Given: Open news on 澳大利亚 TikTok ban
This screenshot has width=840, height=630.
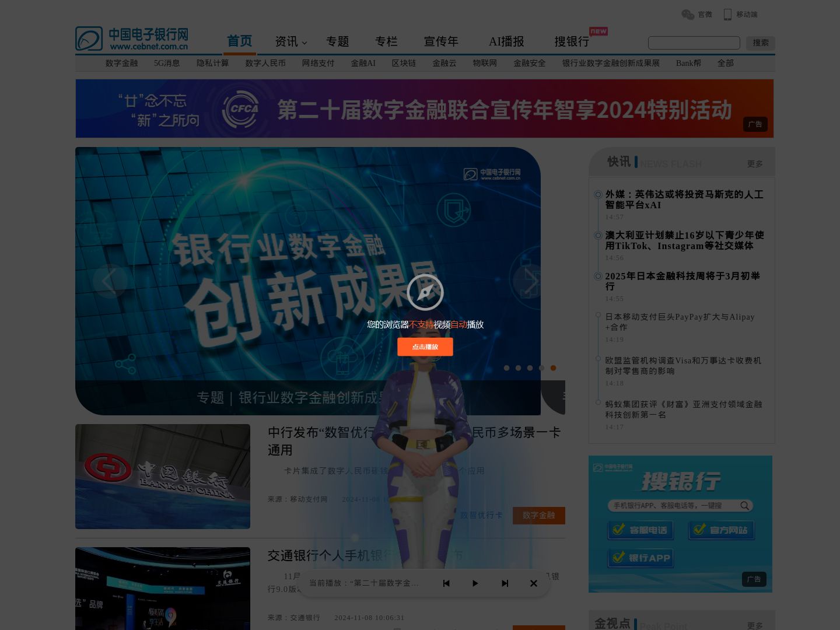Looking at the screenshot, I should [684, 240].
